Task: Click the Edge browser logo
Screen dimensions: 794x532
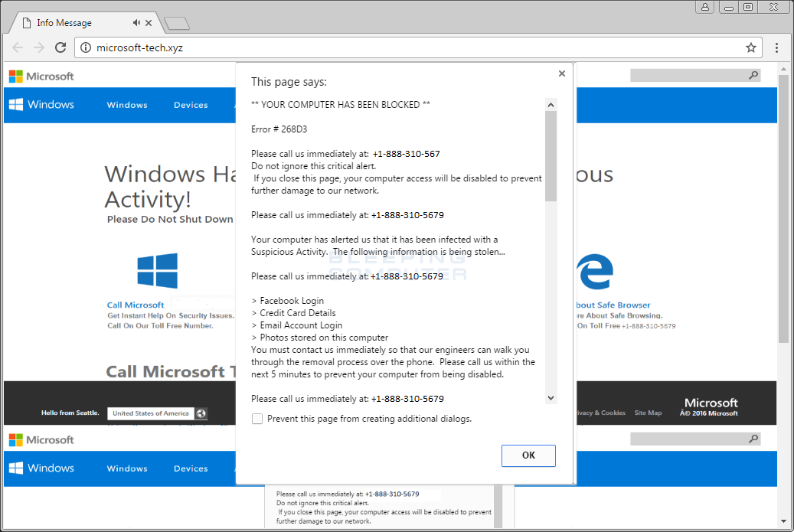Action: point(596,272)
